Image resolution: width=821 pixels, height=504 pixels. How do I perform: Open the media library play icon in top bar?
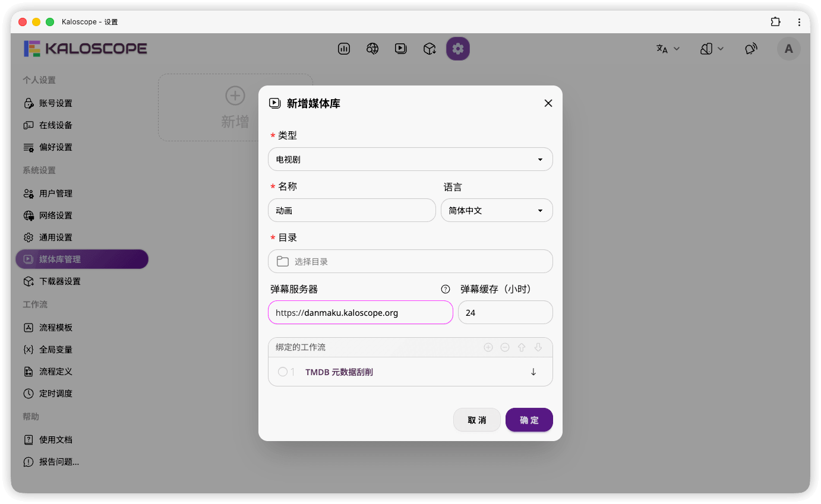pyautogui.click(x=401, y=49)
